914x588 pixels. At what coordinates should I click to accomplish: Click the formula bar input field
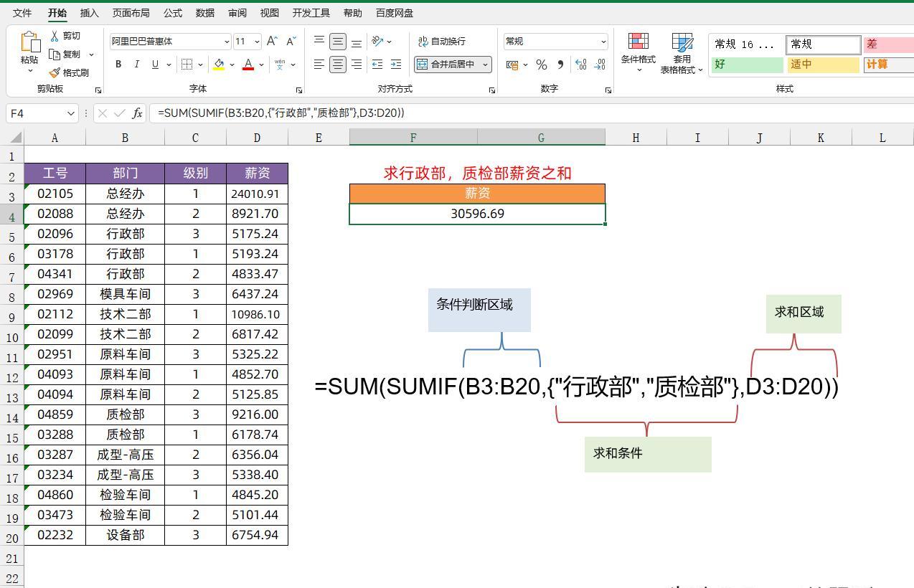point(531,113)
